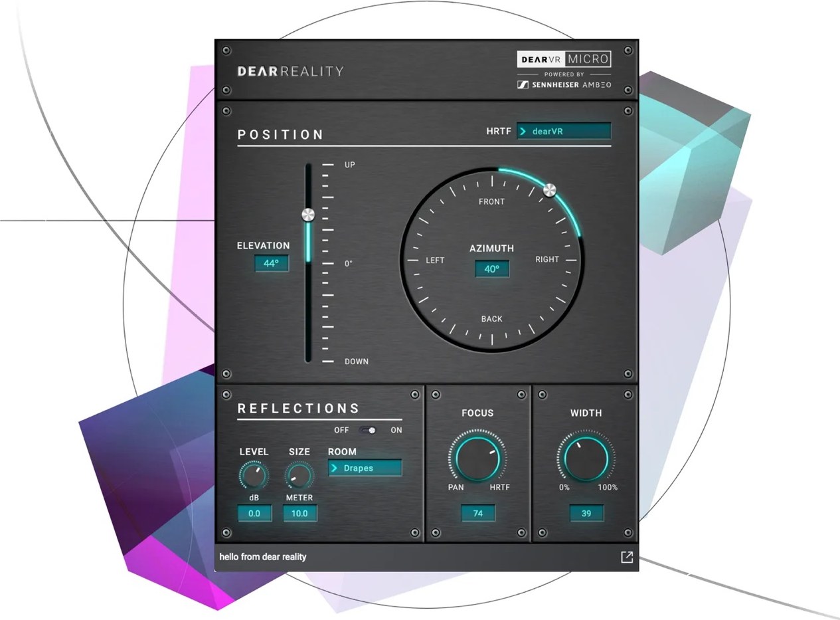Click the Reflections Level knob
Viewport: 840px width, 620px height.
pos(253,475)
